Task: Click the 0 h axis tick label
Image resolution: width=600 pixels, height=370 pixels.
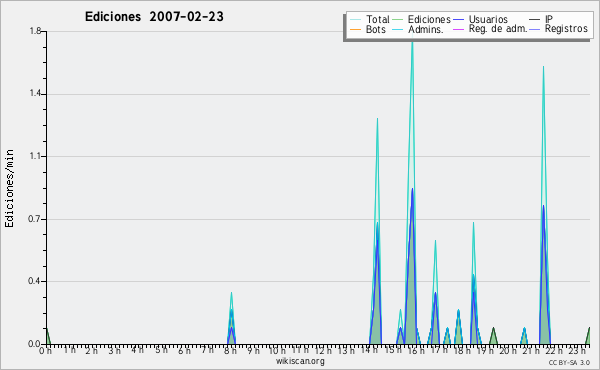Action: (x=46, y=350)
